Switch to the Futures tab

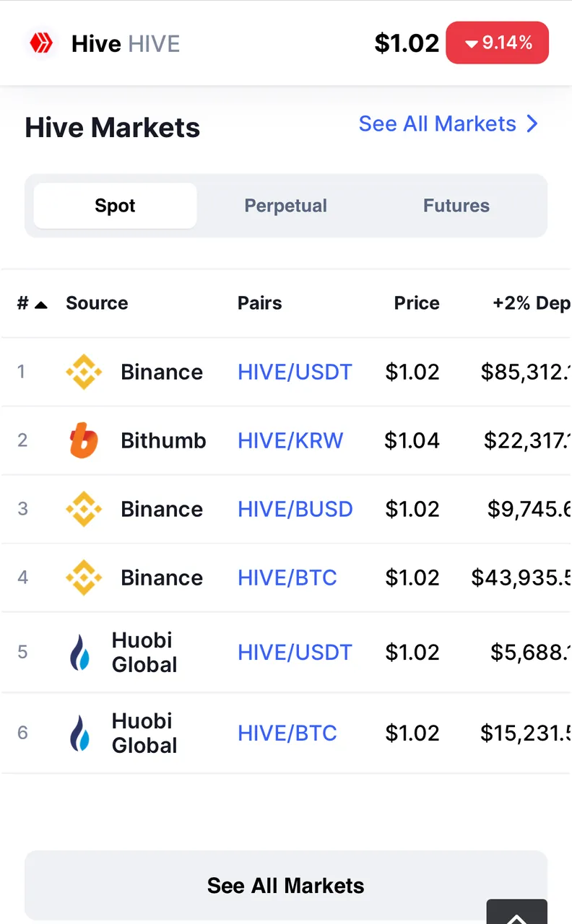tap(456, 206)
